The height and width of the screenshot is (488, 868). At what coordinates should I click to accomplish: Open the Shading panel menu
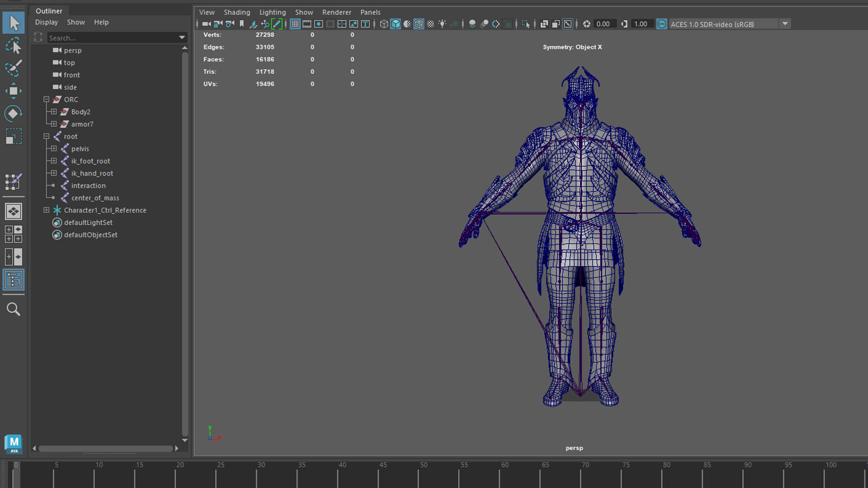tap(236, 12)
